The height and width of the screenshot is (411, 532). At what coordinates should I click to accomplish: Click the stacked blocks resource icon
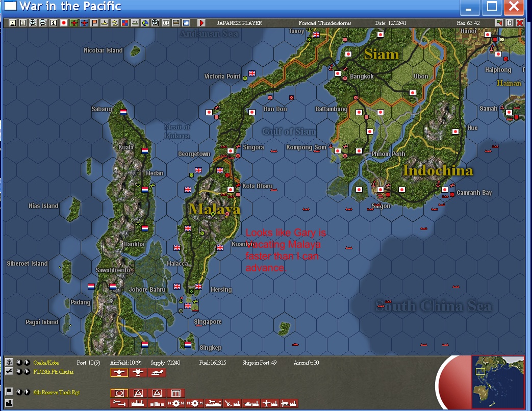[x=157, y=403]
